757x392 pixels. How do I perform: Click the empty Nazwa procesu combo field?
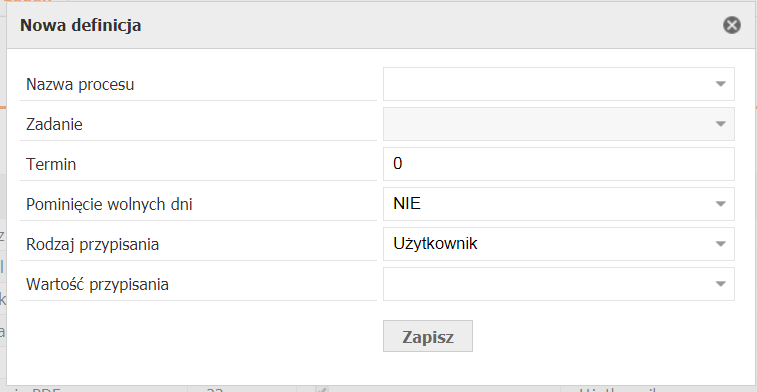(x=559, y=84)
